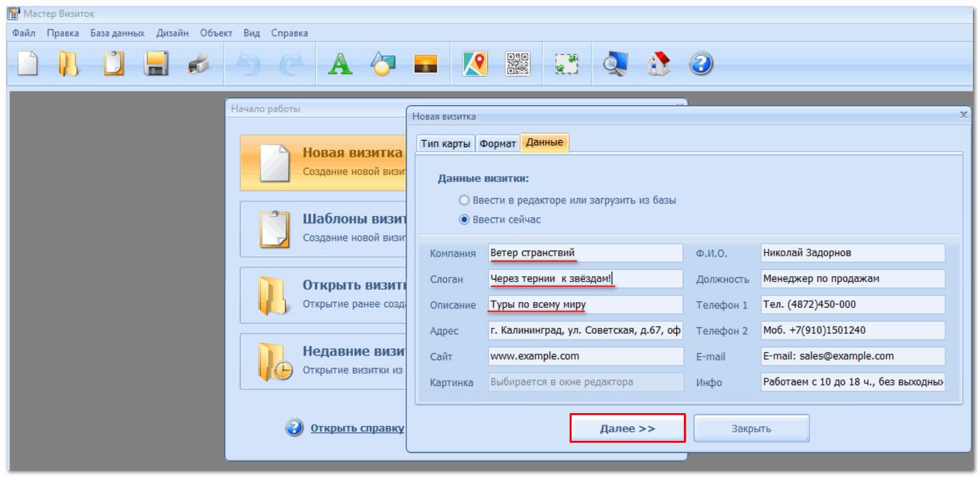Click the Должность field 'Менеджер по продажам'

(853, 279)
